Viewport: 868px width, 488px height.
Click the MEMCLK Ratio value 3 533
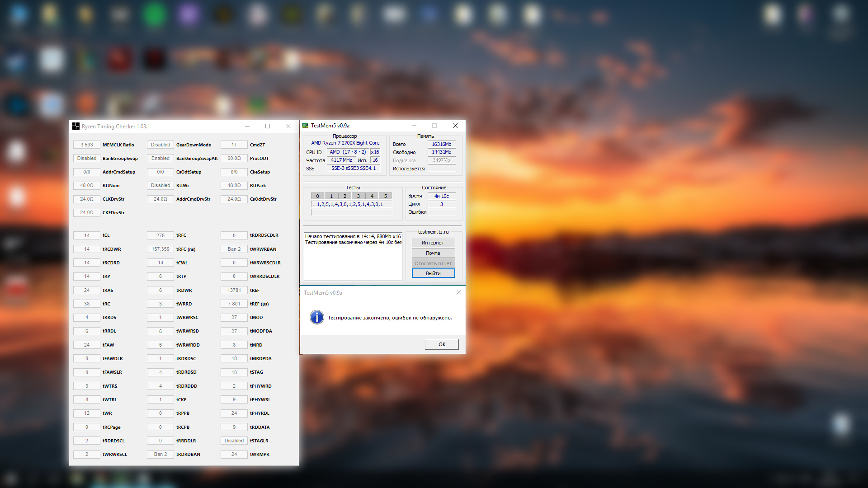[87, 145]
